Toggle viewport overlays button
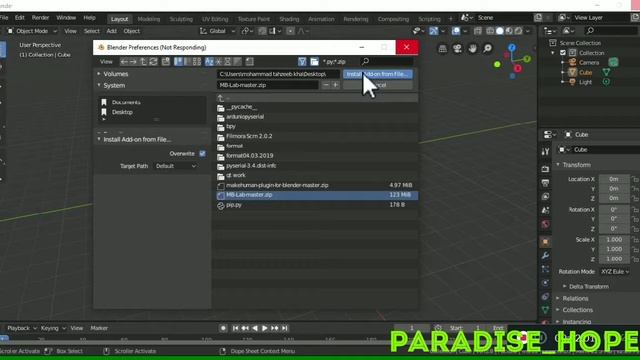640x360 pixels. 456,31
